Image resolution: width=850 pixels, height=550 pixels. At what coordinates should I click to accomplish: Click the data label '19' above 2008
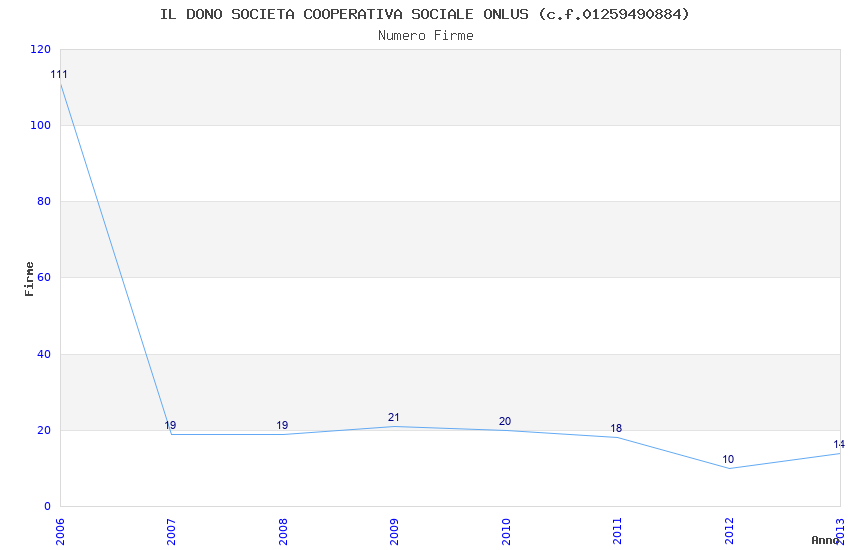(x=282, y=425)
